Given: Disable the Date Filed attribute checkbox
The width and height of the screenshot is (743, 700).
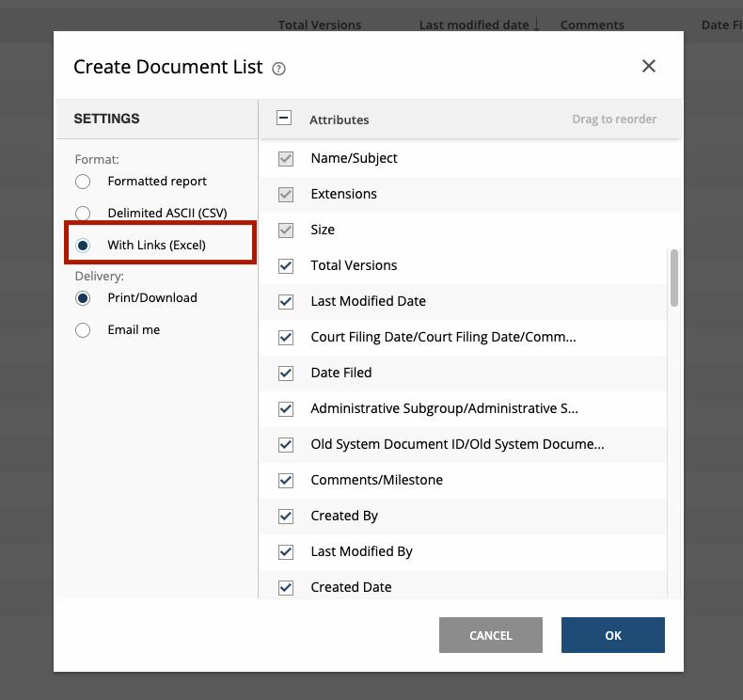Looking at the screenshot, I should [x=287, y=374].
